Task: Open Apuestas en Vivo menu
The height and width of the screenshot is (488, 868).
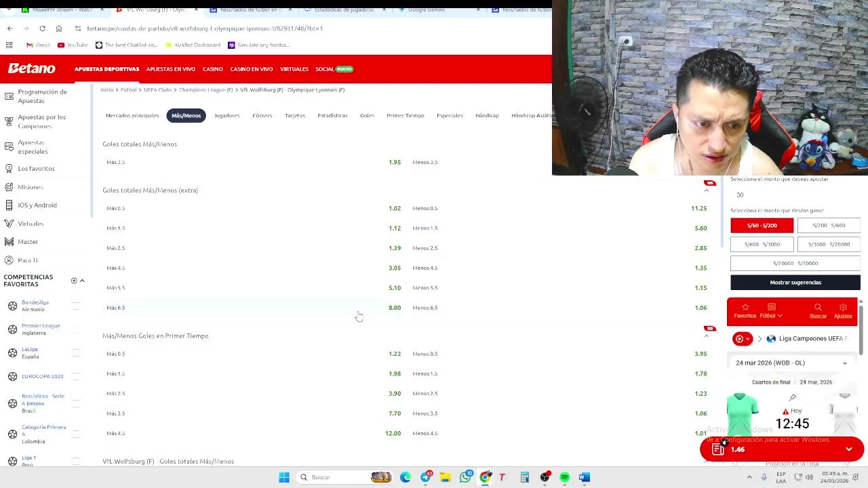Action: pos(171,69)
